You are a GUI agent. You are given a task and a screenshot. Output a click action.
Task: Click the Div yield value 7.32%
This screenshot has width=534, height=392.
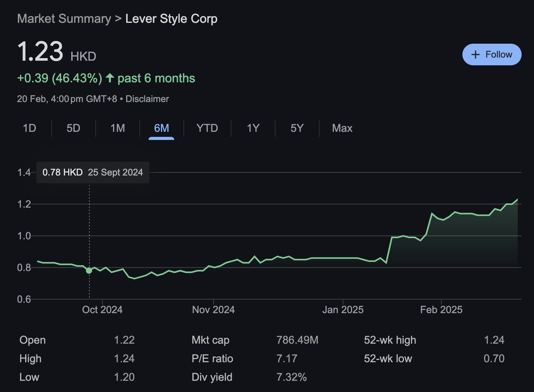click(x=291, y=377)
